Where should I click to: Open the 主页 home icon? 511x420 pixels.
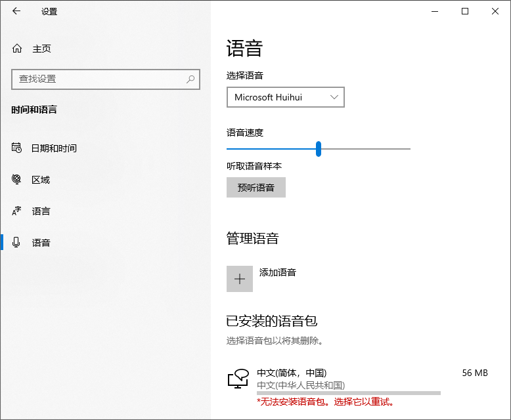pos(17,49)
